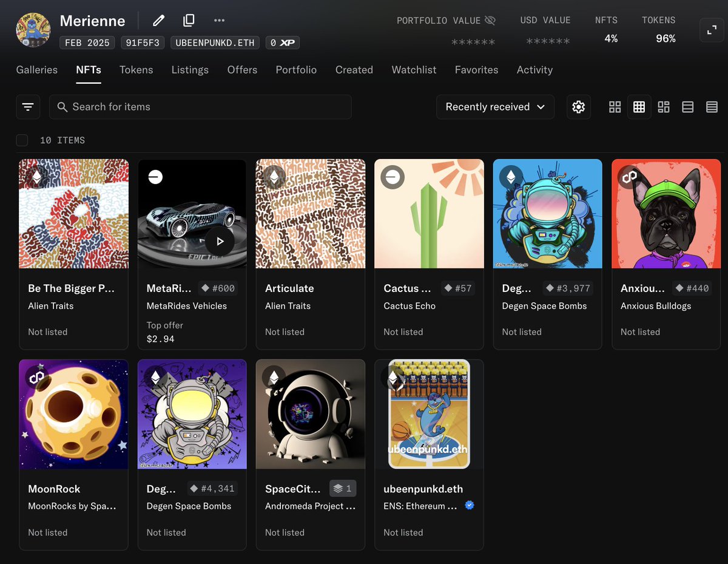Open the Activity tab
The width and height of the screenshot is (728, 564).
click(534, 70)
